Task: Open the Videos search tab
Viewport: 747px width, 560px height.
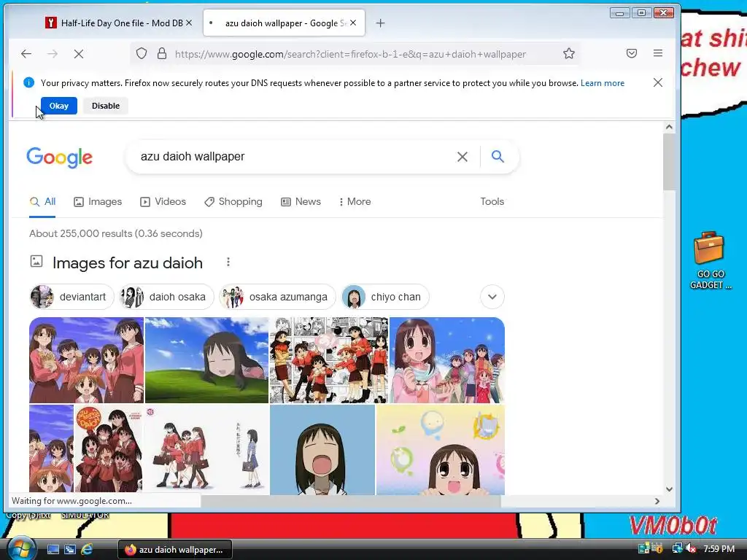Action: (163, 202)
